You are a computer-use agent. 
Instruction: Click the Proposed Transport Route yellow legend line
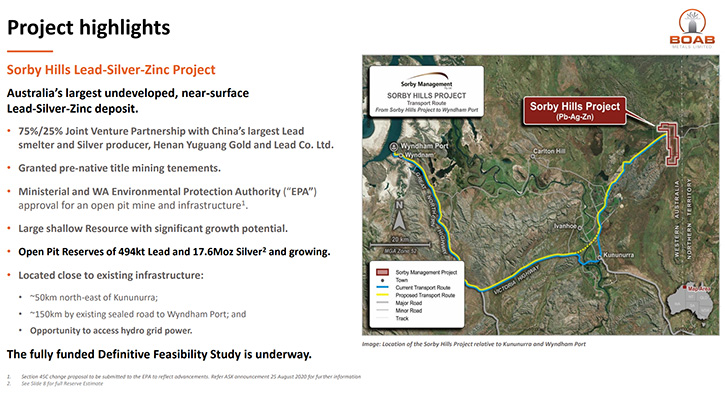coord(382,295)
